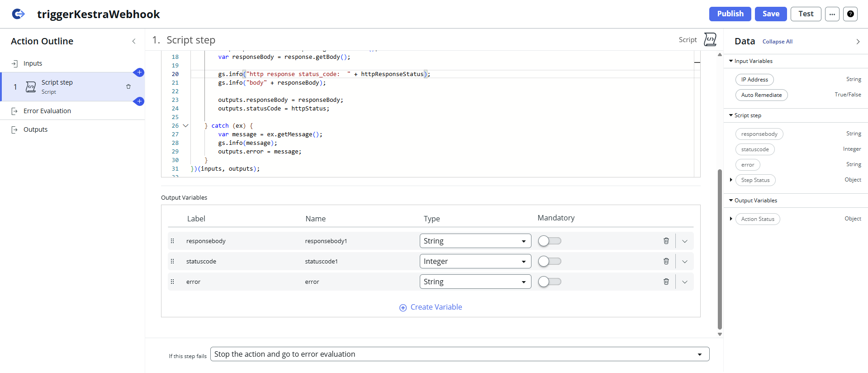
Task: Click the responsebody1 name field
Action: [x=326, y=241]
